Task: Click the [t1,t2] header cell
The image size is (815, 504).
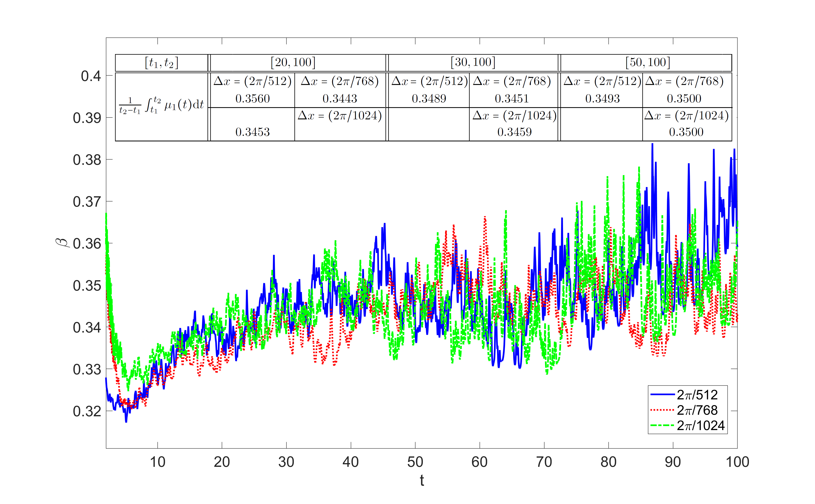Action: pyautogui.click(x=161, y=63)
